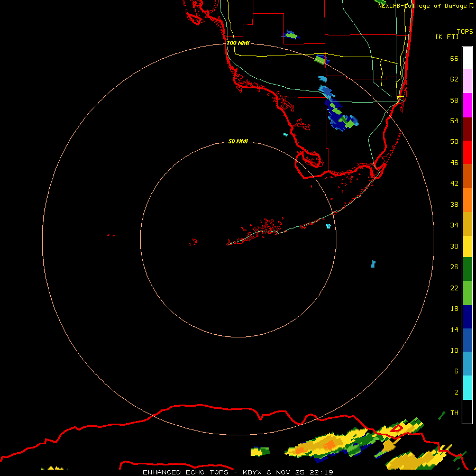Click the "8 NOV 25 22:19" timestamp

pyautogui.click(x=300, y=472)
